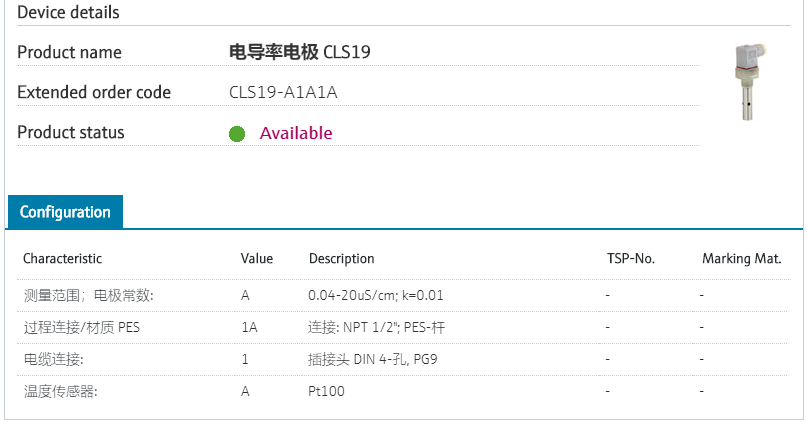
Task: Click the TSP-No. column header
Action: (x=631, y=259)
